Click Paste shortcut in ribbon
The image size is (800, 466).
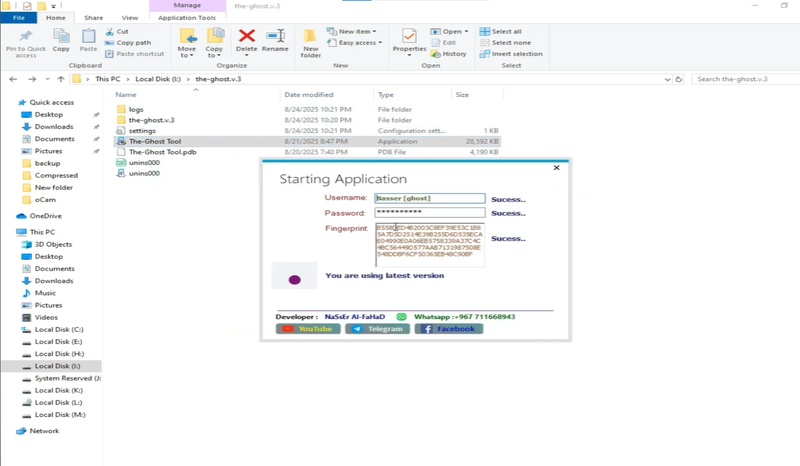pos(135,54)
